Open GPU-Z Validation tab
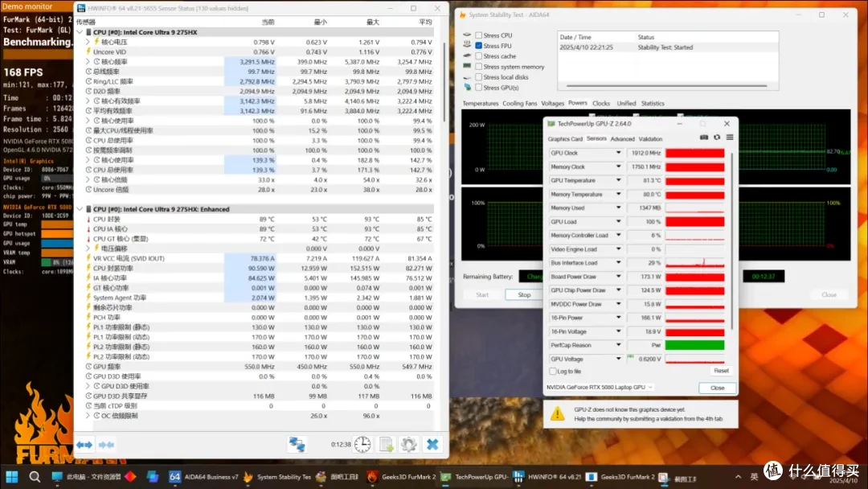The image size is (868, 489). pyautogui.click(x=650, y=139)
